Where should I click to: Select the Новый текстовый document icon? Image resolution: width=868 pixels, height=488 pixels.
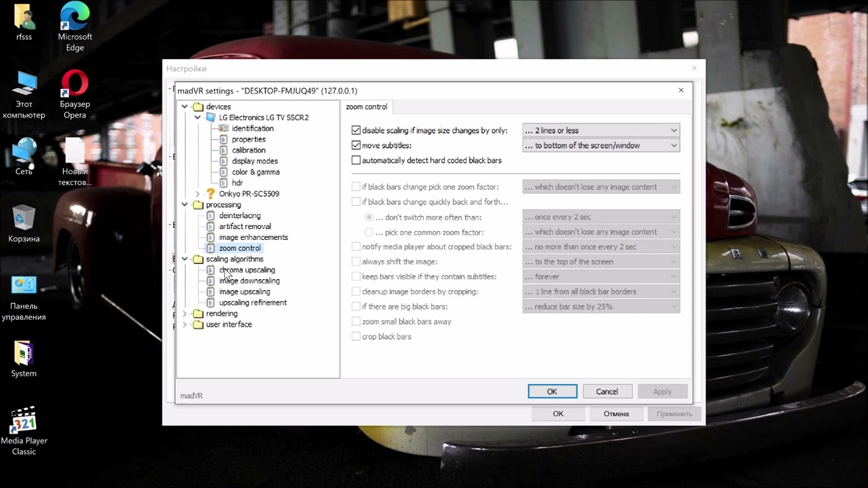75,150
